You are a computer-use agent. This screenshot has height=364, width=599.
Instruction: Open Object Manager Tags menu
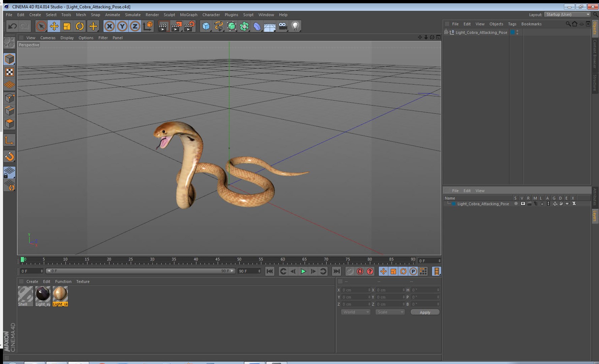pos(512,24)
